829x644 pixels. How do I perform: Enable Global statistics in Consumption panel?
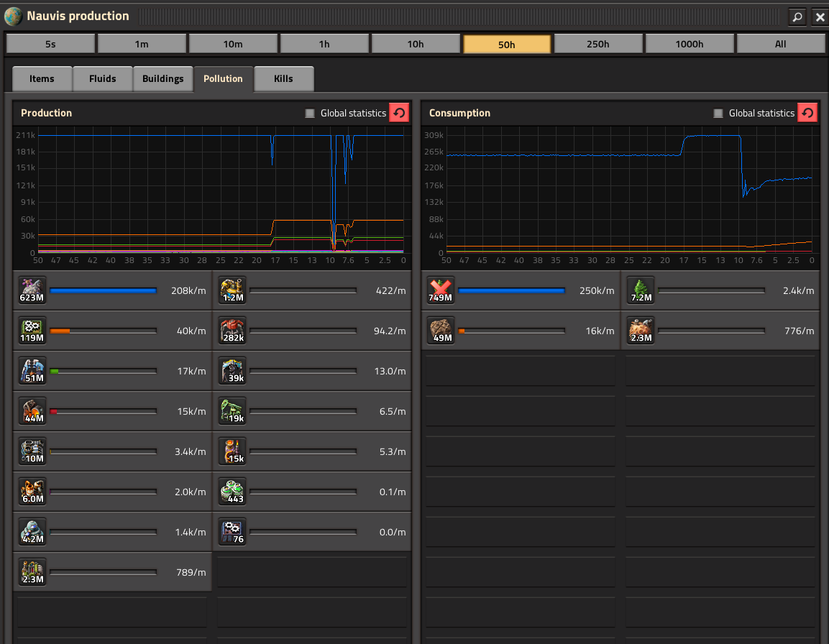click(718, 113)
